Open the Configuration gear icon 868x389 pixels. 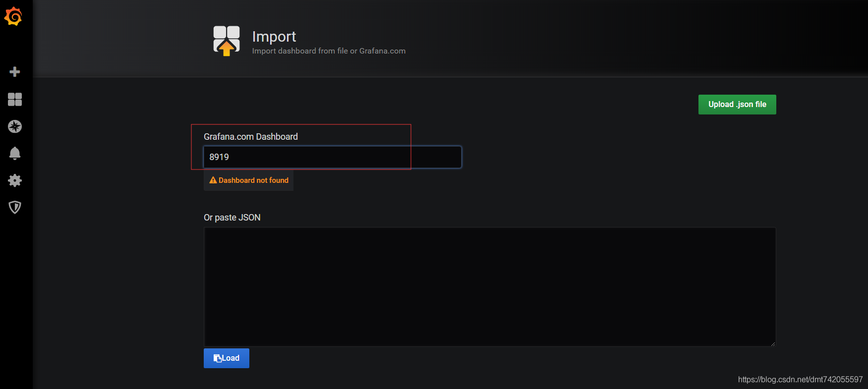point(15,180)
